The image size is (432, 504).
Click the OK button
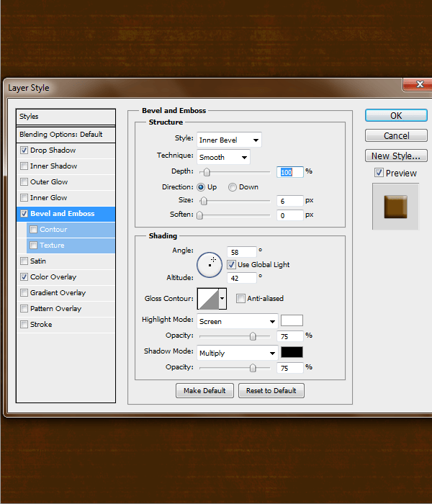tap(396, 115)
